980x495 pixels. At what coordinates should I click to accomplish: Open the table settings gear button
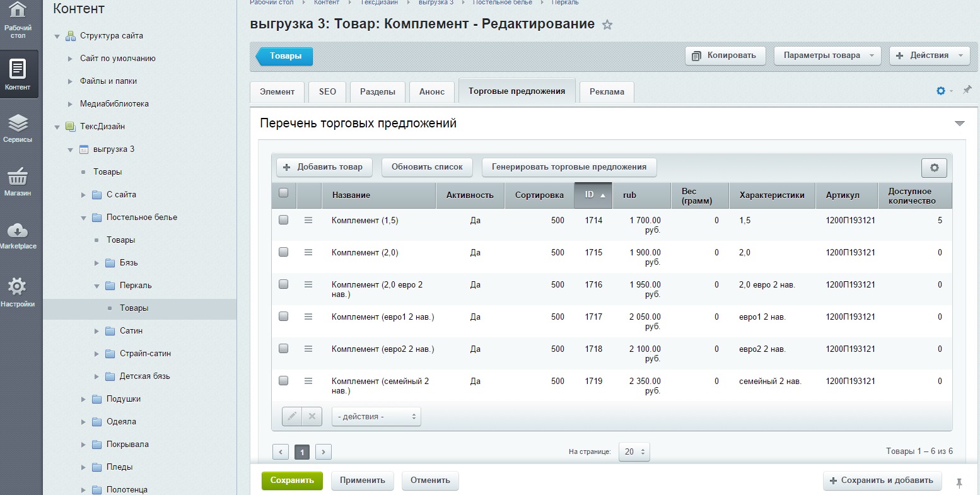click(x=934, y=168)
